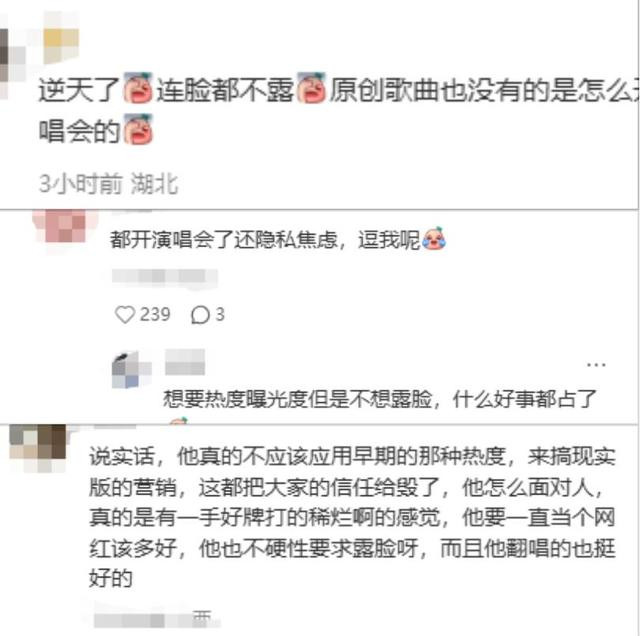The image size is (640, 636).
Task: Select the long comment starting with 说实话
Action: pyautogui.click(x=352, y=517)
